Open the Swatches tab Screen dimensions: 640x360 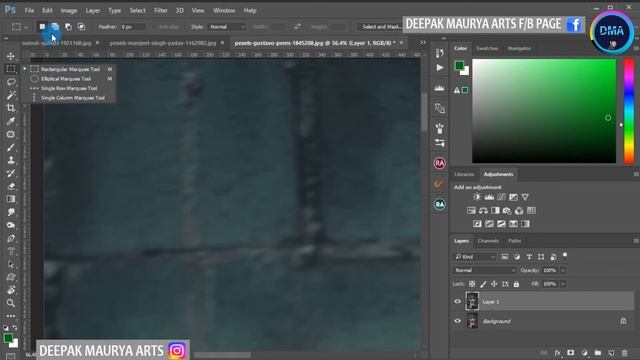tap(487, 48)
